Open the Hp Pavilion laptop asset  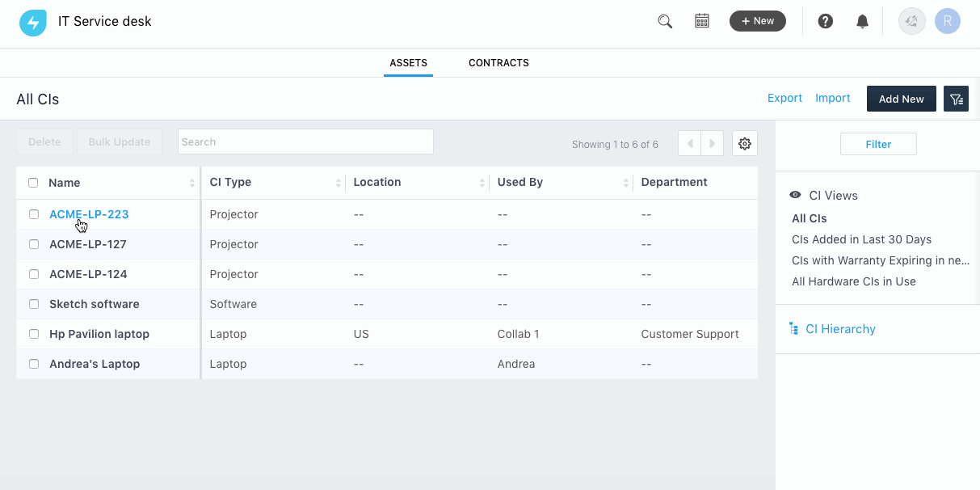click(x=99, y=334)
